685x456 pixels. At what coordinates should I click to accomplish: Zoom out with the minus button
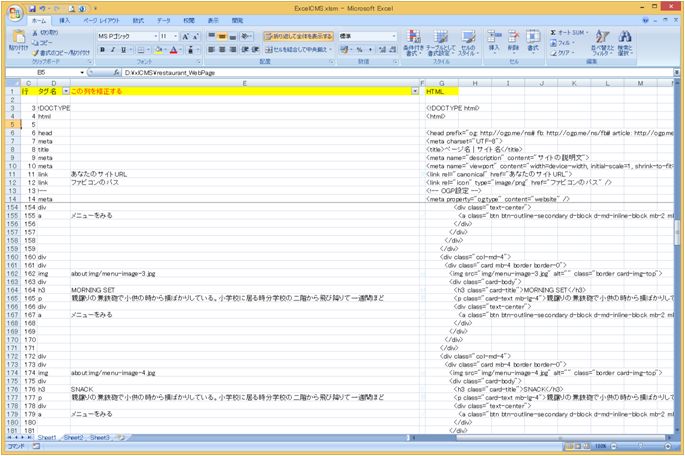tap(614, 446)
